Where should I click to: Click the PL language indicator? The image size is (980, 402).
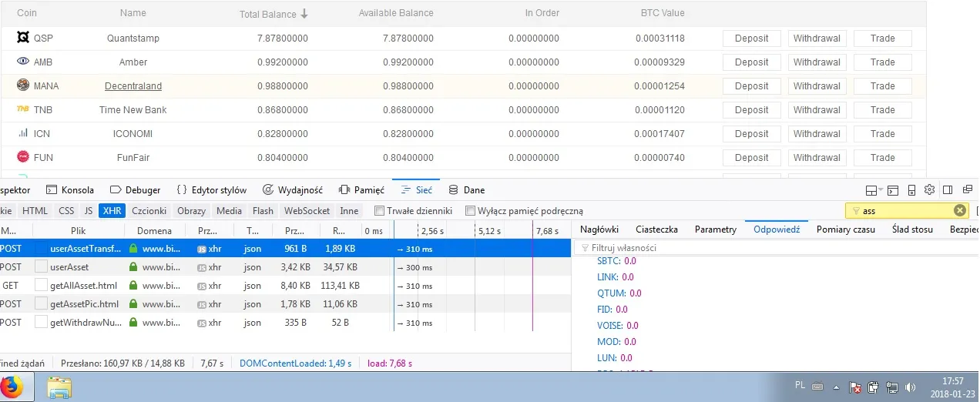pyautogui.click(x=798, y=384)
